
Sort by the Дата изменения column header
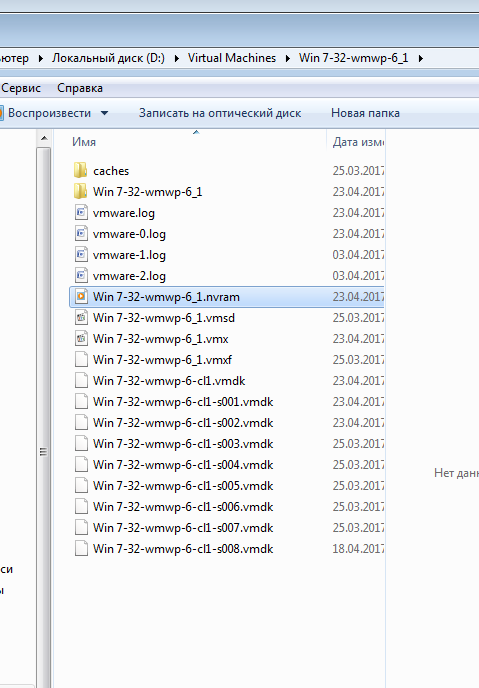(x=358, y=142)
